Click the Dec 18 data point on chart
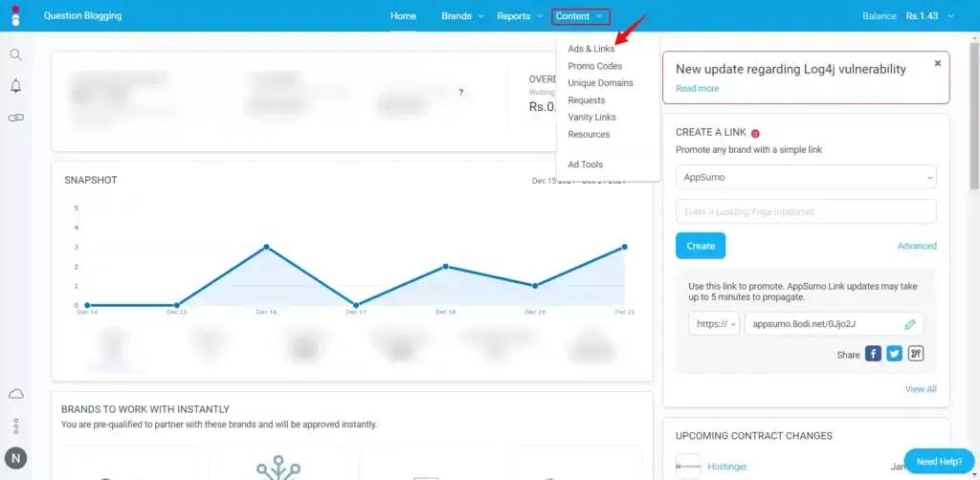 446,267
